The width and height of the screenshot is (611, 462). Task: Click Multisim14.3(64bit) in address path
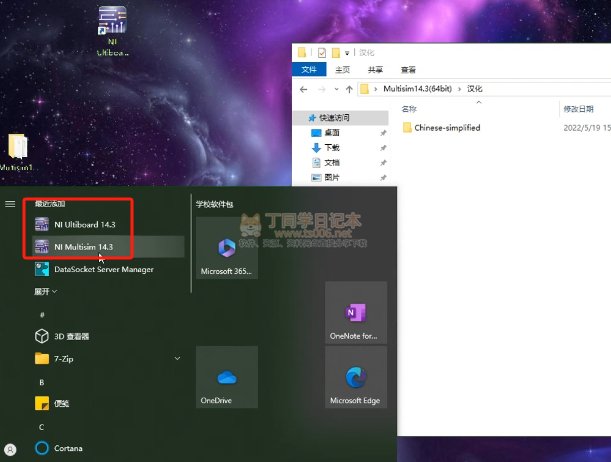point(417,89)
